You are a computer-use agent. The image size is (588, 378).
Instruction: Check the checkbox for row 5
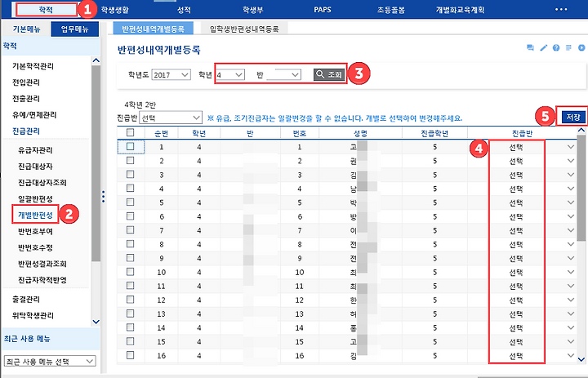[x=130, y=202]
